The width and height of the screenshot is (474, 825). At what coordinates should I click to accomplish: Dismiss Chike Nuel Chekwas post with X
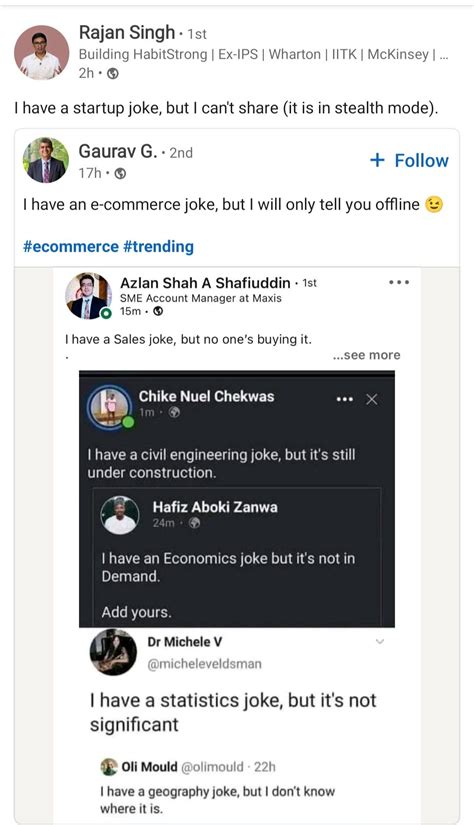(372, 399)
